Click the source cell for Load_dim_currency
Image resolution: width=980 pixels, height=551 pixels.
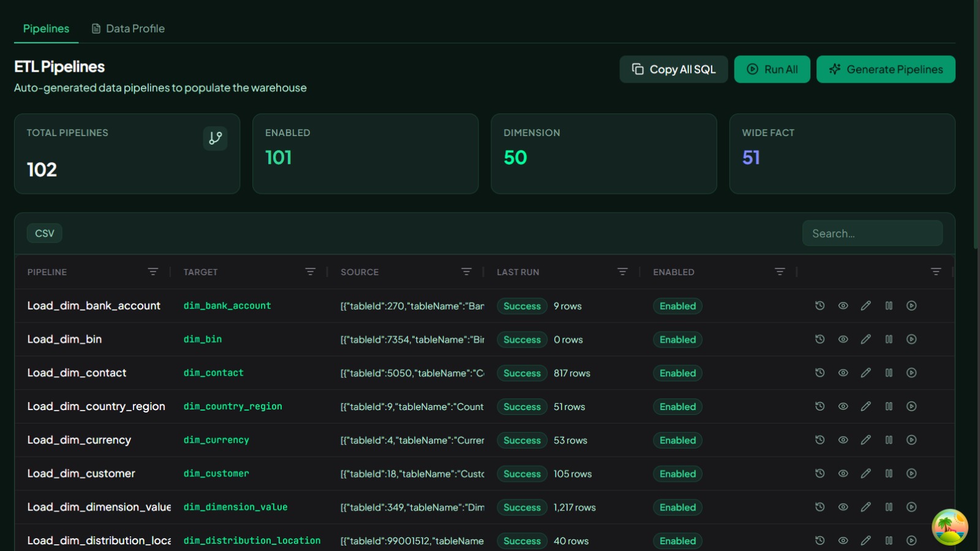(x=412, y=440)
